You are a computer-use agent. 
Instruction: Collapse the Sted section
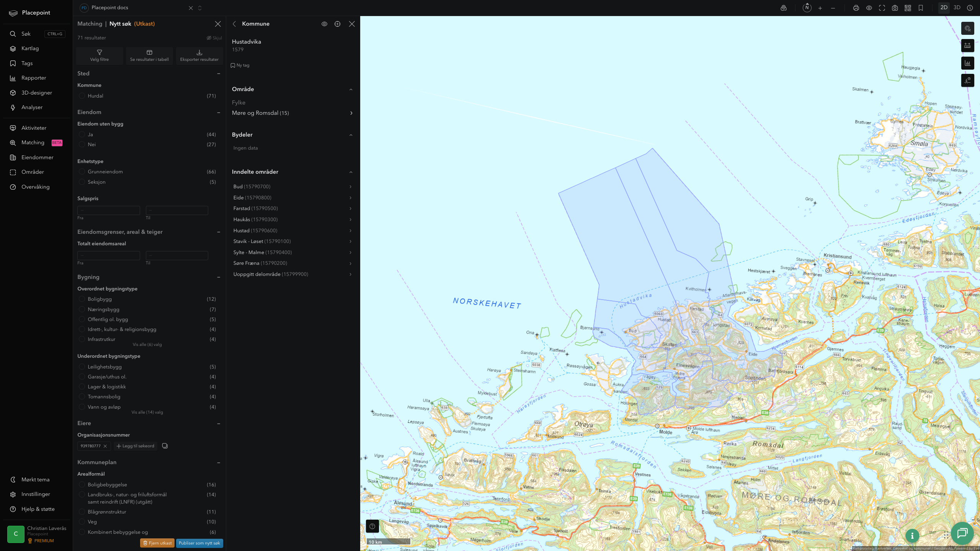[219, 73]
